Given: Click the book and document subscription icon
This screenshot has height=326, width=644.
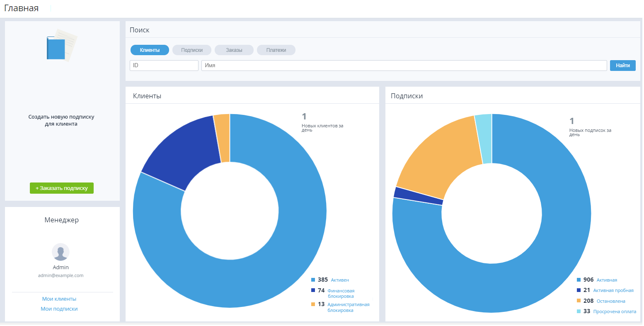Looking at the screenshot, I should point(62,45).
